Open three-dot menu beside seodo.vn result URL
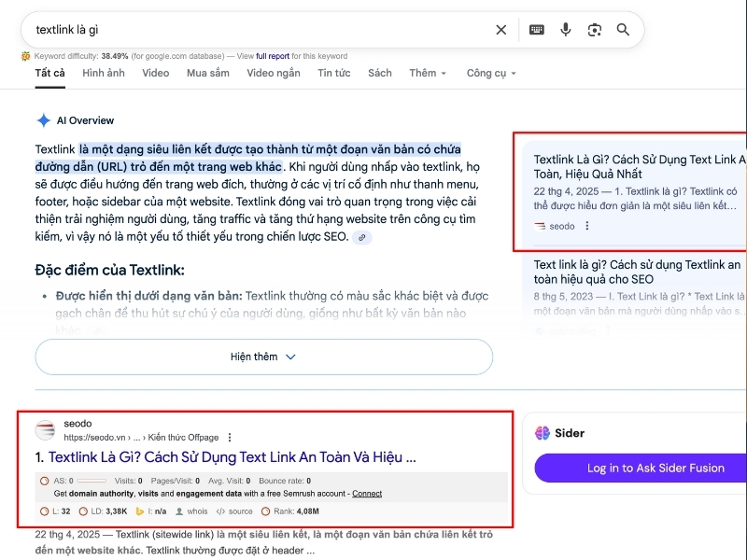This screenshot has height=560, width=747. pos(230,438)
